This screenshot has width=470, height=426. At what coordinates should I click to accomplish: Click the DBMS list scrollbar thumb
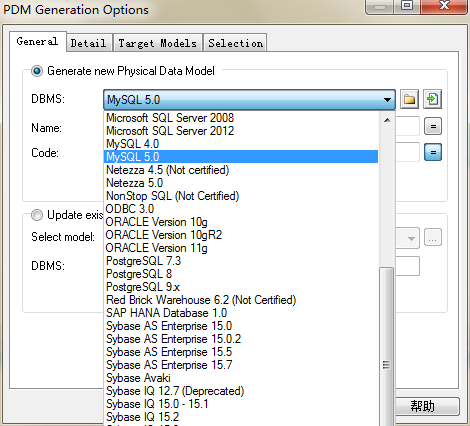point(386,347)
